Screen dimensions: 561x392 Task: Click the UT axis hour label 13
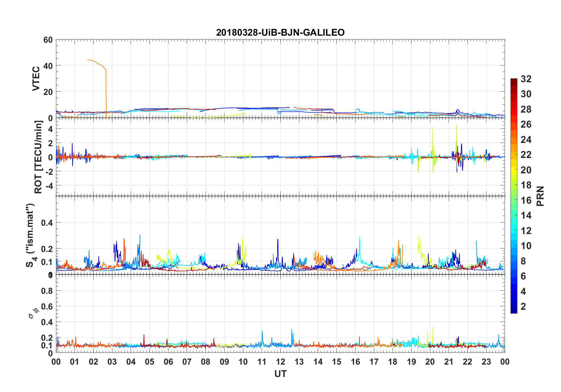pyautogui.click(x=299, y=362)
